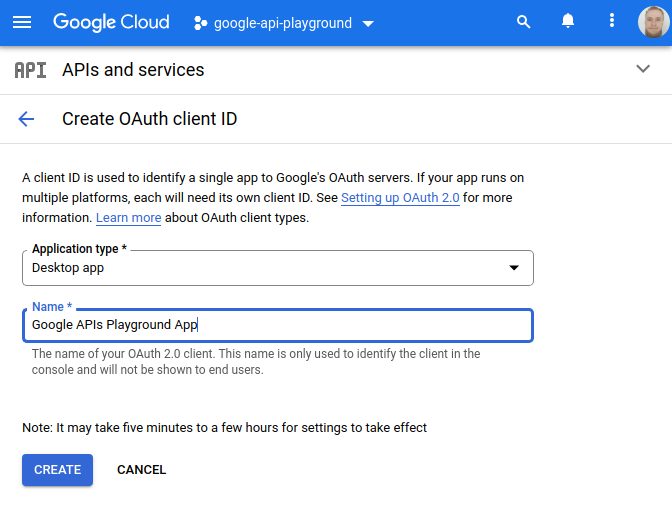Focus the Name input field

(x=277, y=325)
